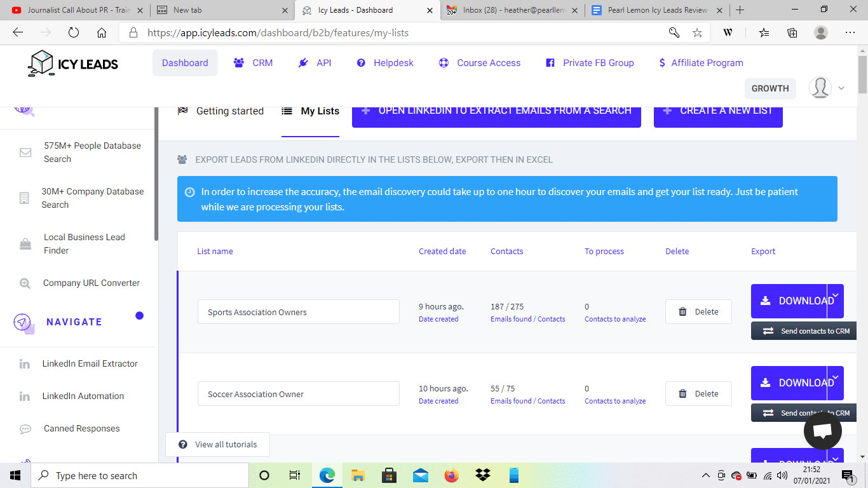Delete the Soccer Association Owner list
This screenshot has width=868, height=488.
698,394
